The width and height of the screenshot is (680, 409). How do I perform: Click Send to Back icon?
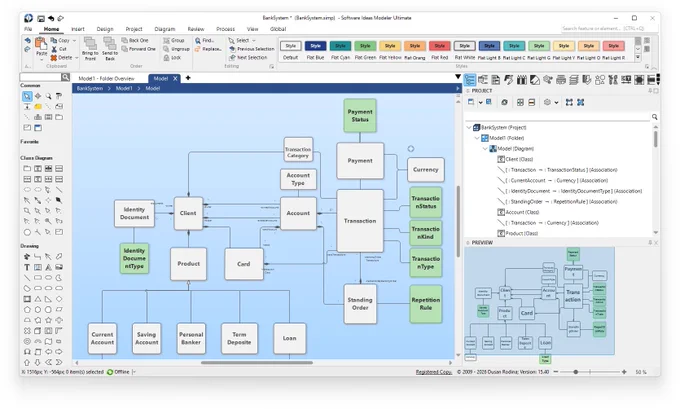coord(110,44)
